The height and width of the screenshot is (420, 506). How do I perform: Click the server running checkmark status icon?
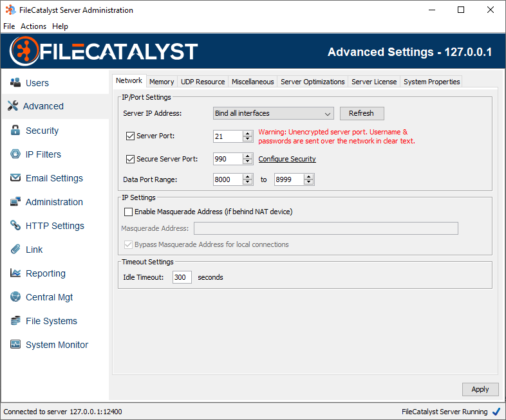pyautogui.click(x=496, y=411)
